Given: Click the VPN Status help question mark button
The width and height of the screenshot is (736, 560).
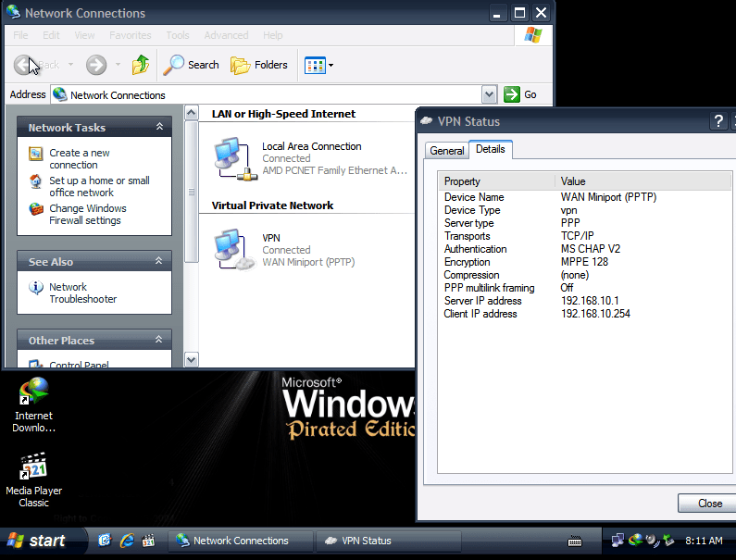Looking at the screenshot, I should (718, 121).
